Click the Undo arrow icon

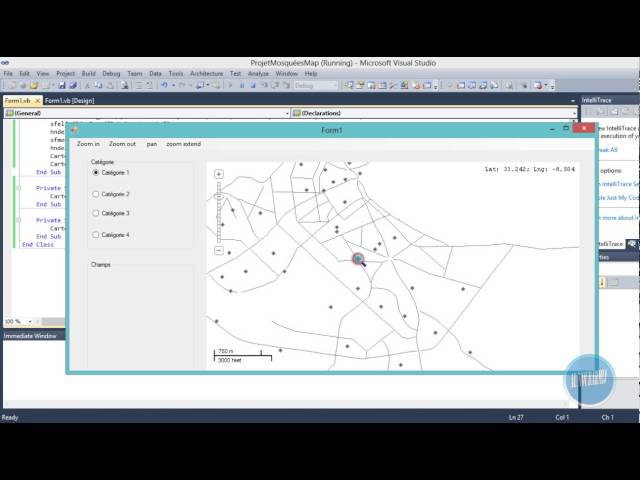pyautogui.click(x=164, y=85)
